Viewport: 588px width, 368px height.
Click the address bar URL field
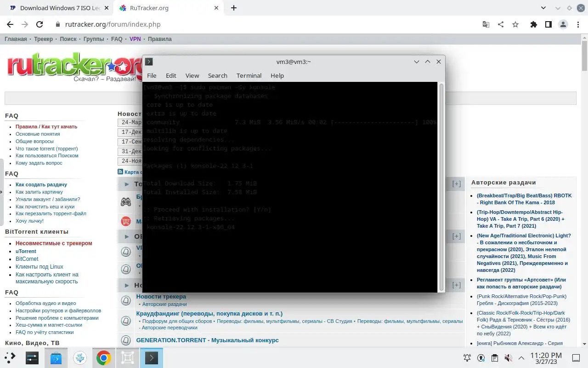click(x=266, y=24)
